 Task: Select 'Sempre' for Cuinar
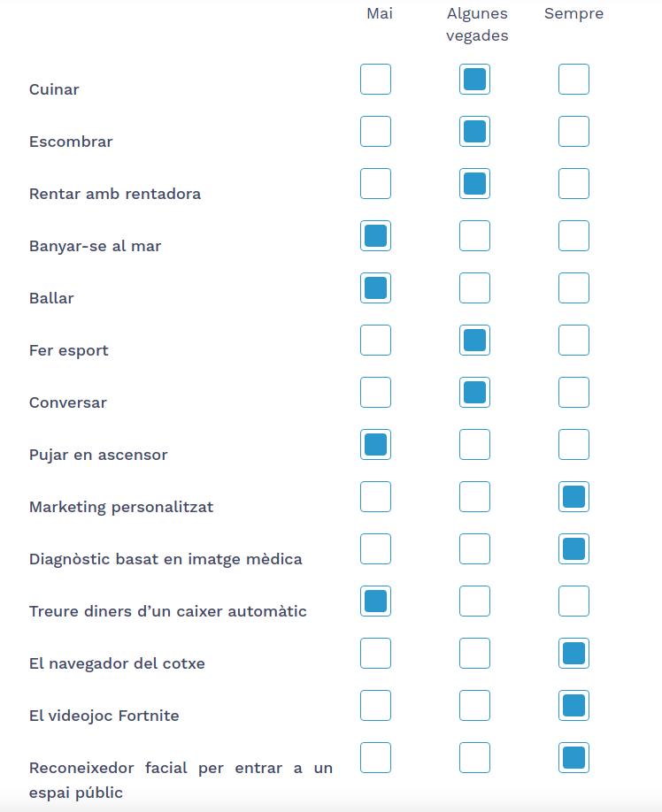tap(573, 80)
